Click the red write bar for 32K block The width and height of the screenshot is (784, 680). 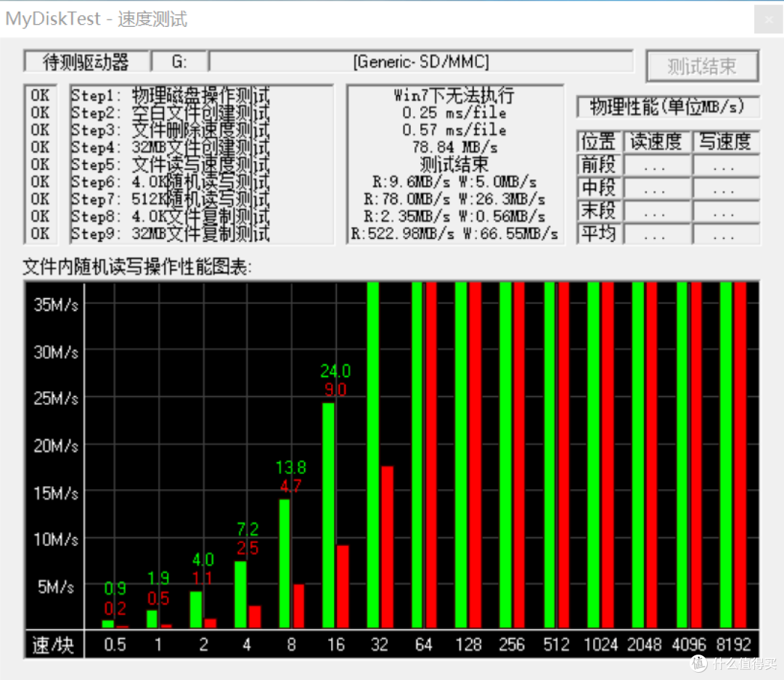(x=387, y=546)
